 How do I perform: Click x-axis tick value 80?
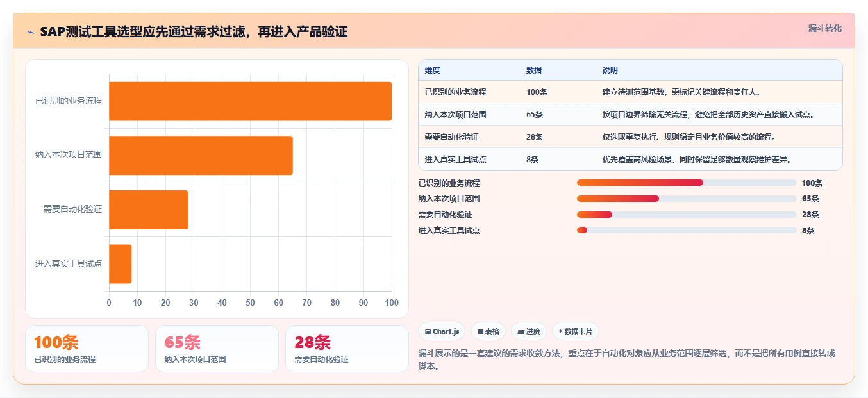click(335, 303)
